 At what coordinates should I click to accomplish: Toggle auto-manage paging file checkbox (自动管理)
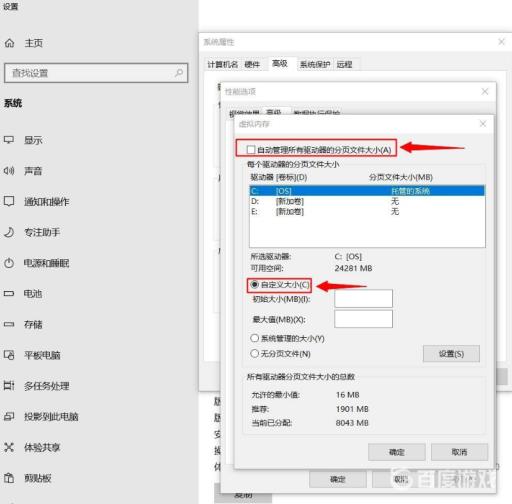pos(251,150)
